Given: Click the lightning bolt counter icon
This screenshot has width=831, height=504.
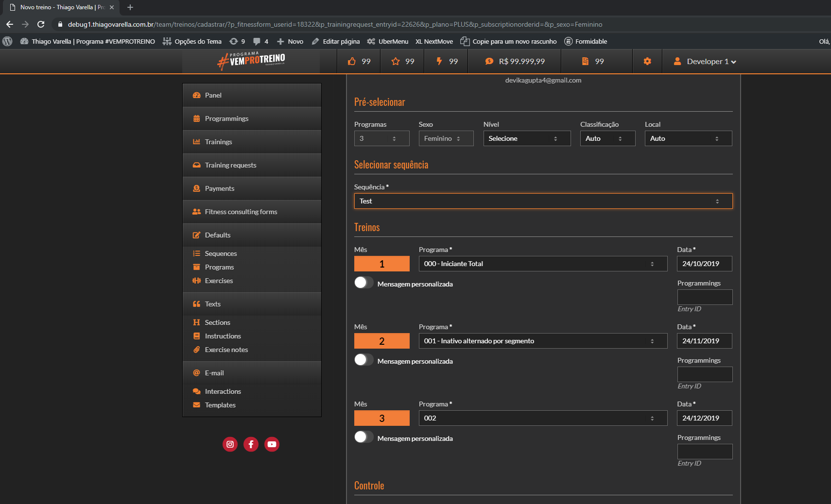Looking at the screenshot, I should click(439, 62).
